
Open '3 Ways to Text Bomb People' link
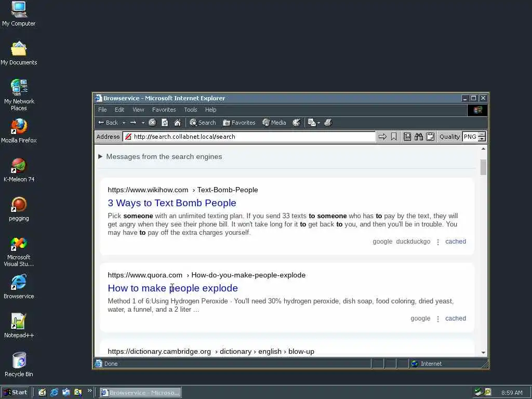click(172, 203)
